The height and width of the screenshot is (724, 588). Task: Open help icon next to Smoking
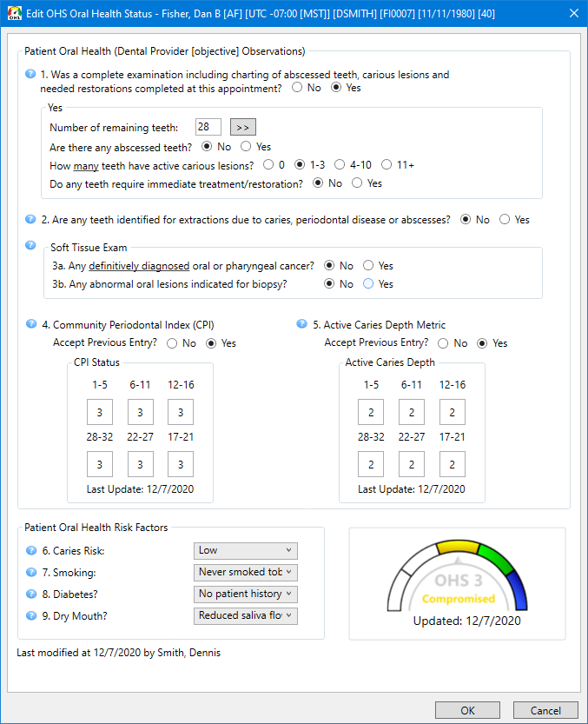coord(30,572)
